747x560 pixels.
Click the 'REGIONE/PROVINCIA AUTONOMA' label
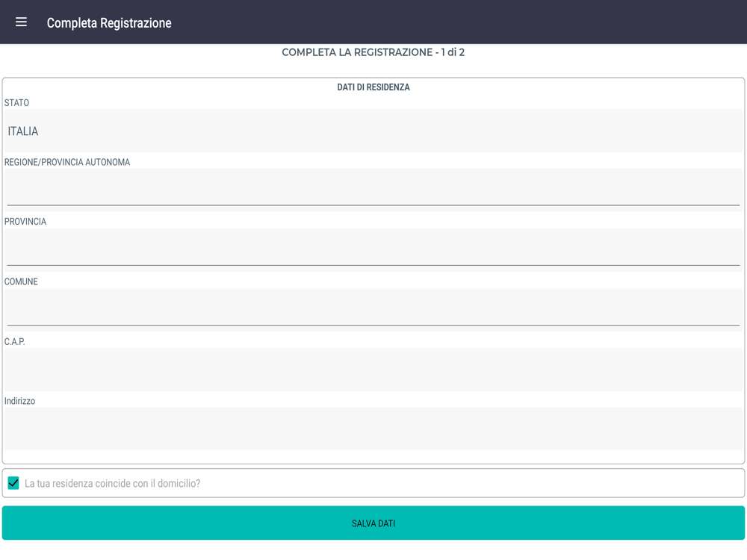click(67, 162)
